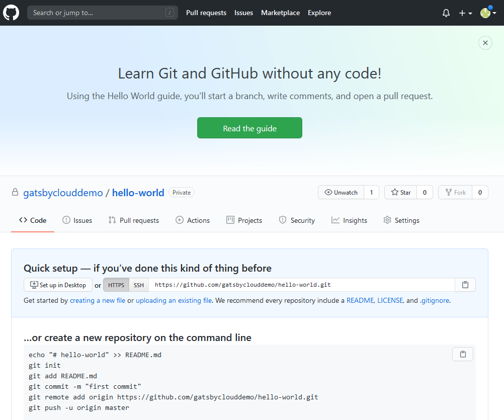Switch to repository Pull requests tab
Screen dimensions: 504x420
click(x=133, y=220)
